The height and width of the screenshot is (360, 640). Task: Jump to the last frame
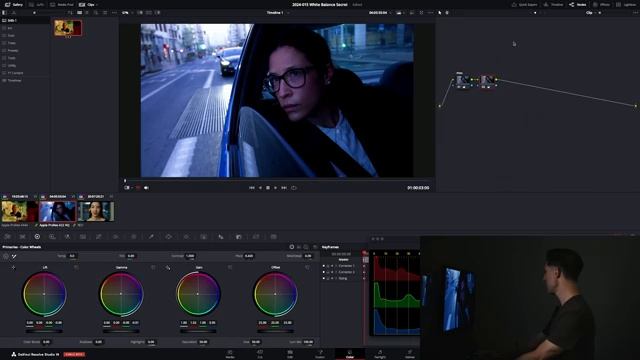coord(284,188)
